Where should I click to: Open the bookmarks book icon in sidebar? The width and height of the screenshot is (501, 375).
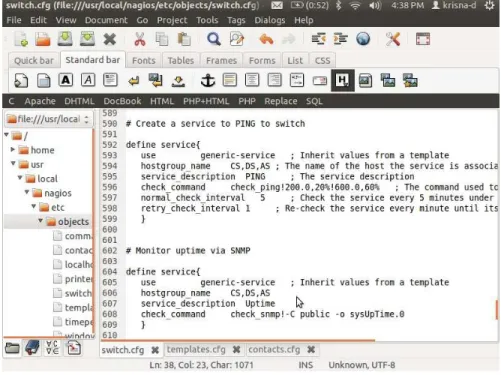pyautogui.click(x=32, y=348)
